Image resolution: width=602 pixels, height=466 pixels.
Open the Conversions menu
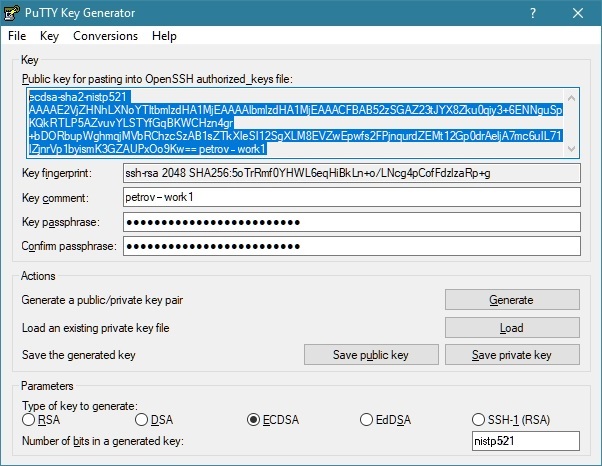105,36
